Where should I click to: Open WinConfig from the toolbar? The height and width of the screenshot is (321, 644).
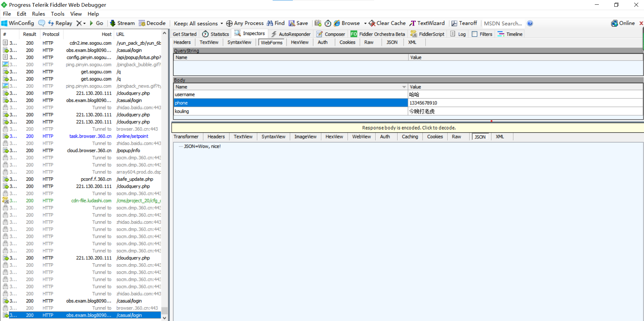tap(18, 23)
